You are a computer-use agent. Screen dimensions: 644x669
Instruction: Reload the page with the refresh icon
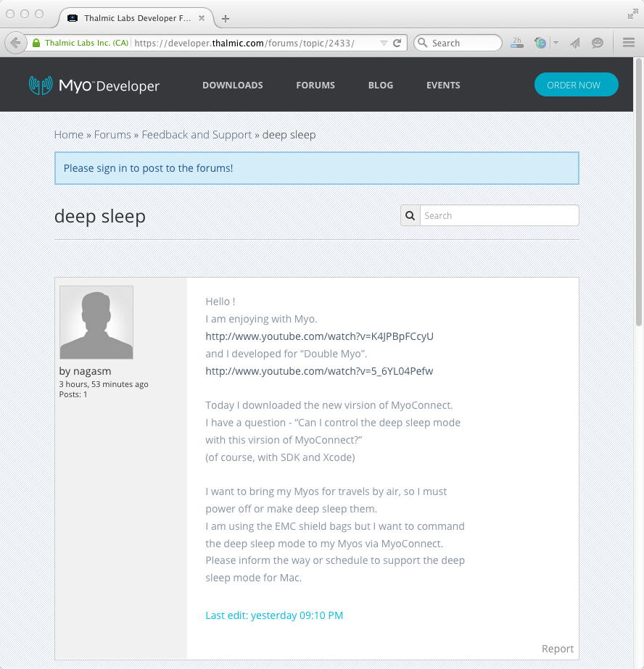click(x=397, y=43)
